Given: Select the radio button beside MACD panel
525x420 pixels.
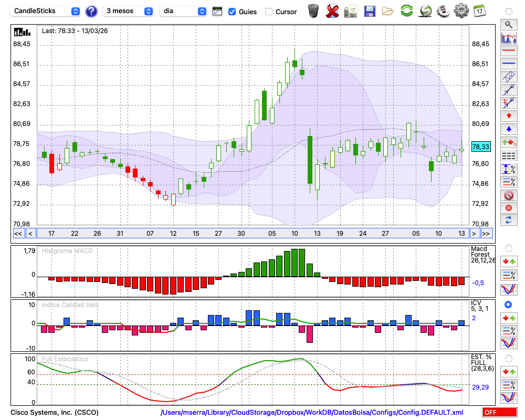Looking at the screenshot, I should point(508,248).
